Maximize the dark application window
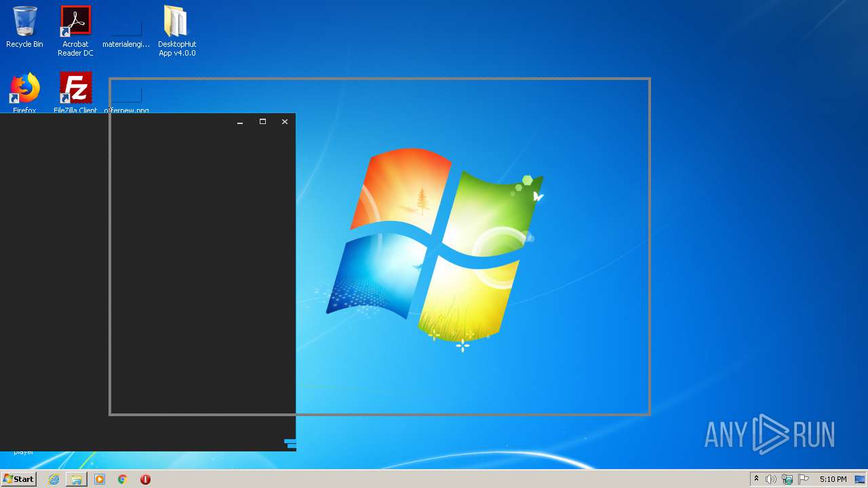 pos(262,122)
